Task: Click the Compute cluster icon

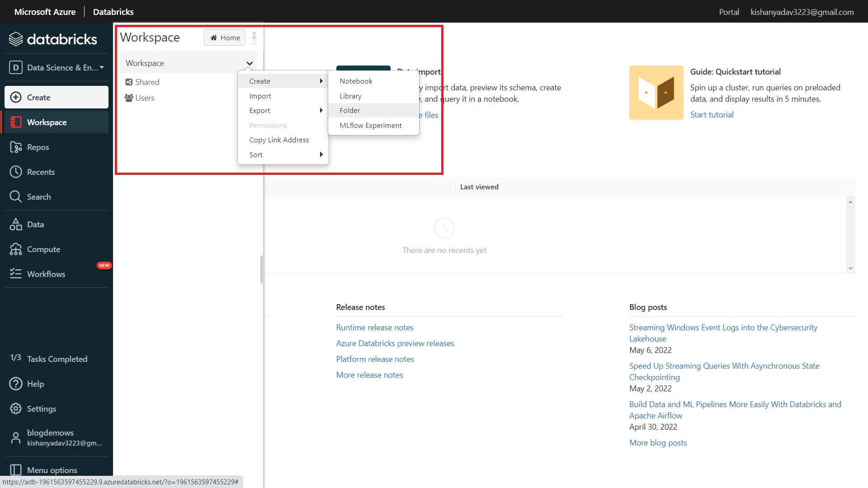Action: click(x=16, y=249)
